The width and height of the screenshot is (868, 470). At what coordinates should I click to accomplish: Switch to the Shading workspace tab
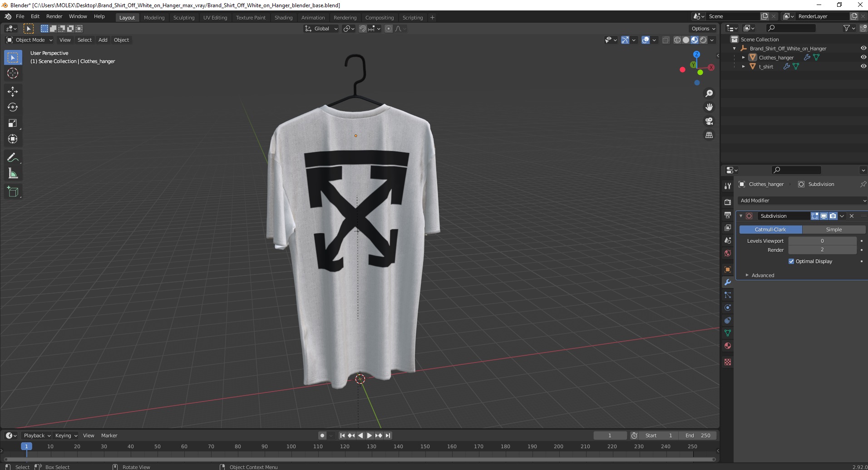[283, 18]
